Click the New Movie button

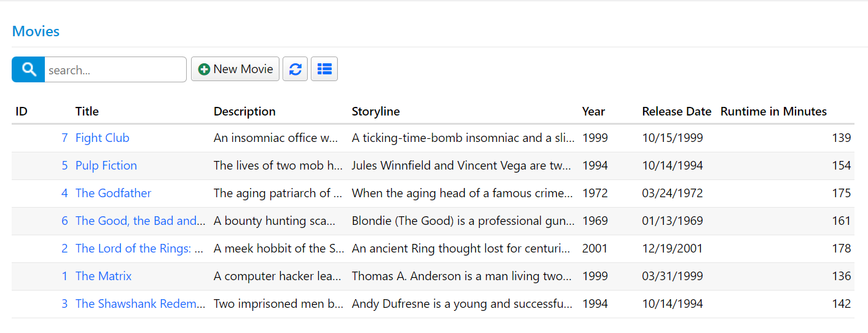click(x=235, y=69)
